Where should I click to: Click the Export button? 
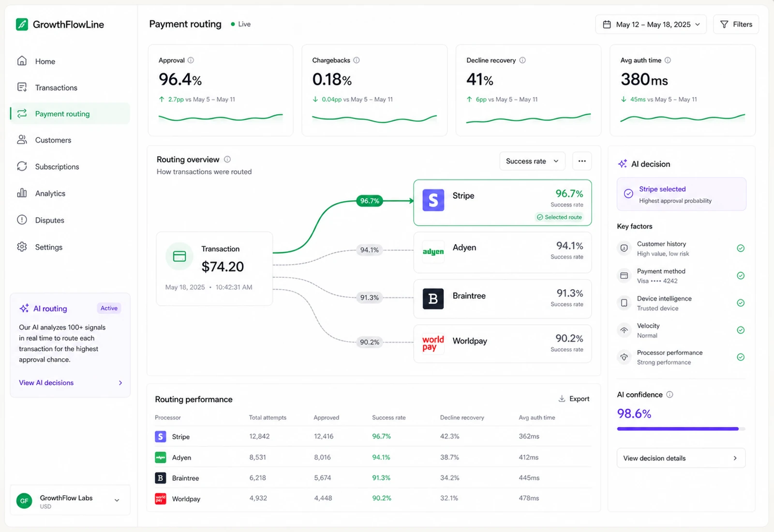(x=574, y=399)
